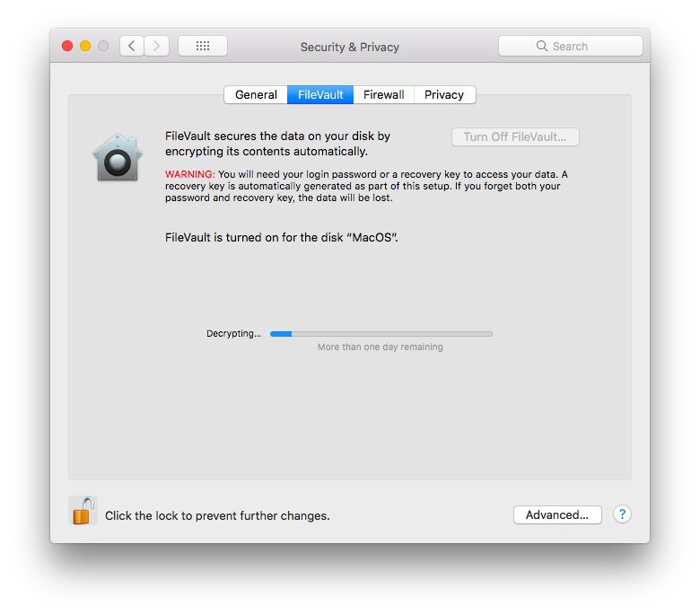Screen dimensions: 700x615
Task: Close the Security & Privacy window
Action: coord(67,46)
